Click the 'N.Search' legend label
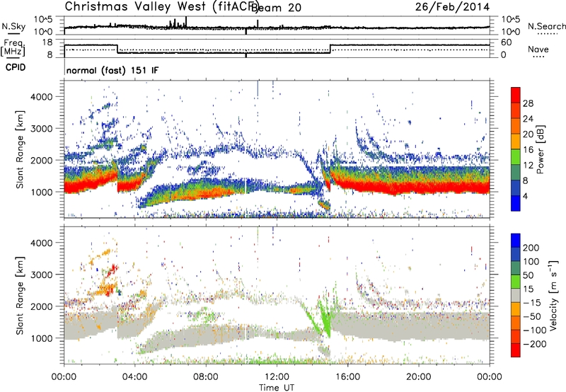 click(x=546, y=26)
